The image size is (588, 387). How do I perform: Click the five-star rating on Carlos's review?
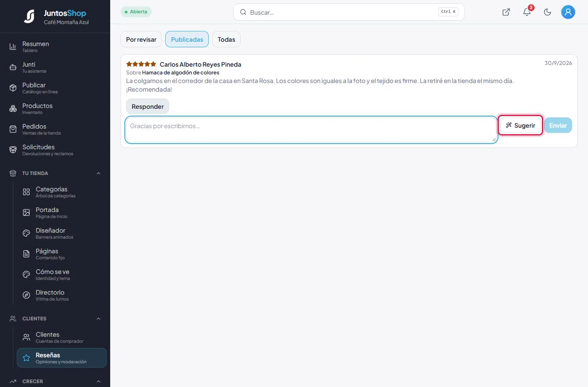click(x=141, y=64)
